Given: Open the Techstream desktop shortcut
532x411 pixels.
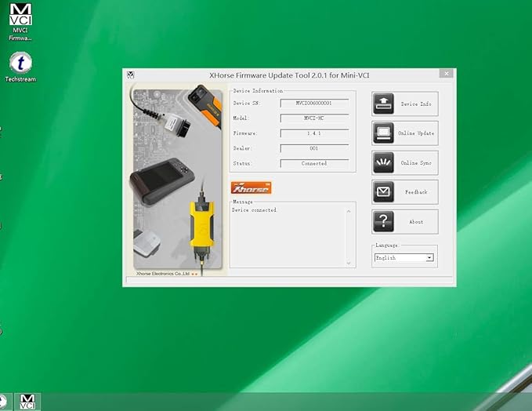Looking at the screenshot, I should point(20,66).
